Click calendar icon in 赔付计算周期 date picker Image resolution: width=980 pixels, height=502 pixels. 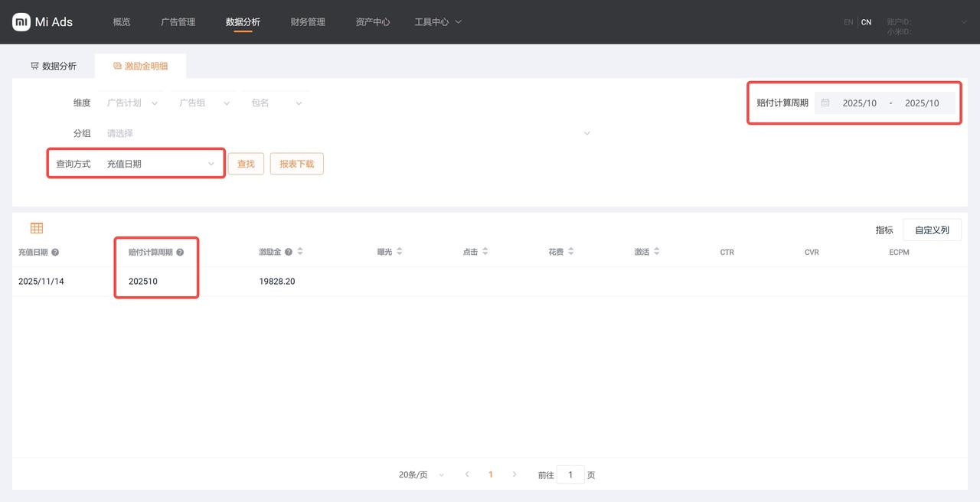[825, 103]
